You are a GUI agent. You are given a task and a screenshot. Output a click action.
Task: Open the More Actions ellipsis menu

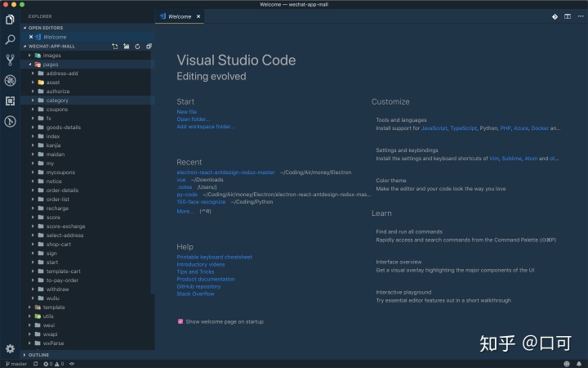coord(581,16)
